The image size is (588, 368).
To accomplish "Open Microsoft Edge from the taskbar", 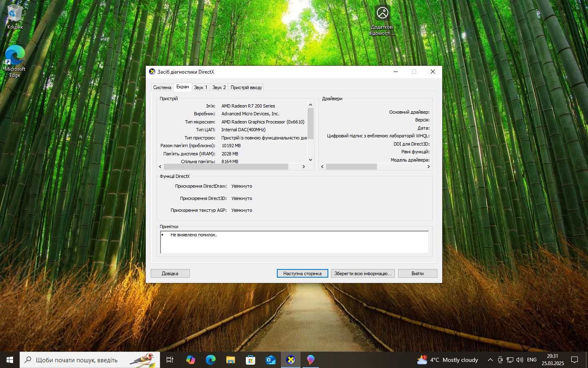I will [210, 360].
